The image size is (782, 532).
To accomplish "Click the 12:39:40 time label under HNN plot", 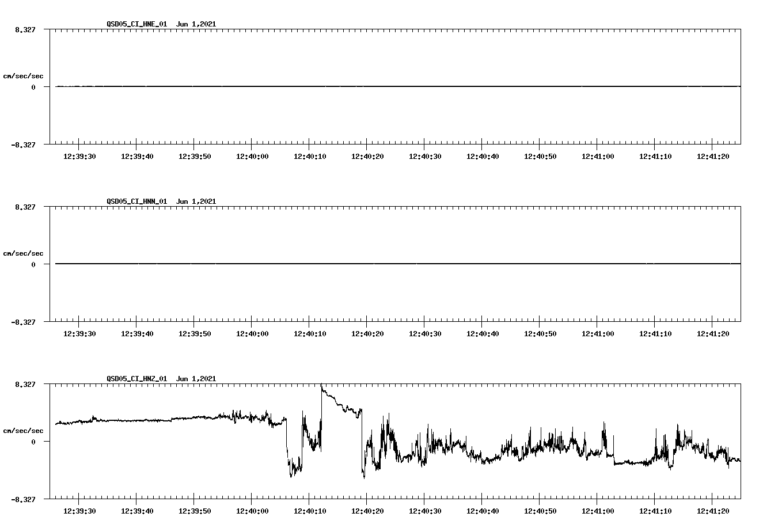I will tap(137, 334).
